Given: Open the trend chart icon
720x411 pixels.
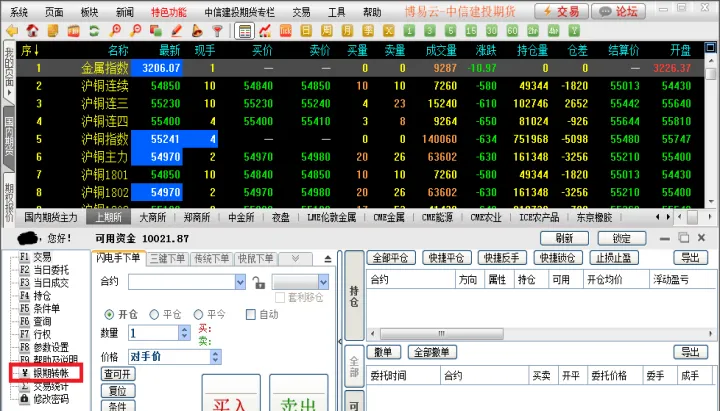Looking at the screenshot, I should point(265,31).
